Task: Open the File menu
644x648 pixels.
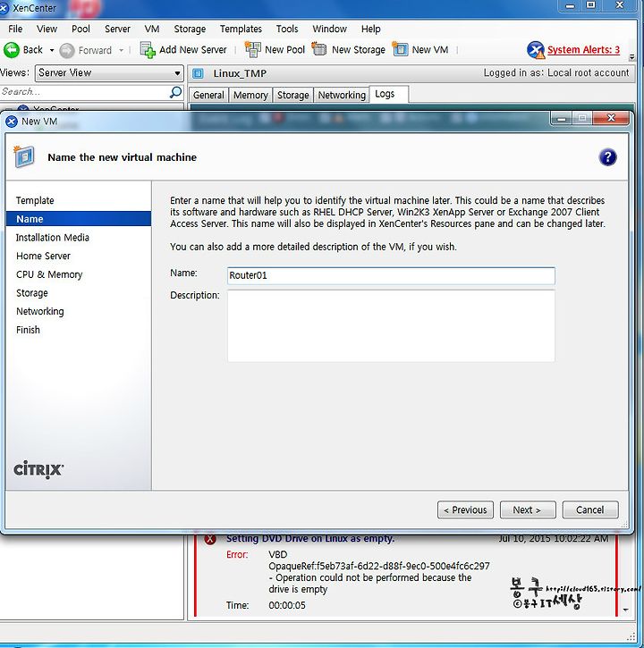Action: pyautogui.click(x=15, y=29)
